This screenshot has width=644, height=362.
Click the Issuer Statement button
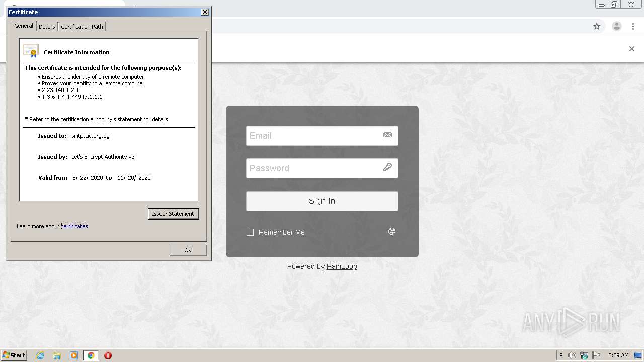click(173, 214)
